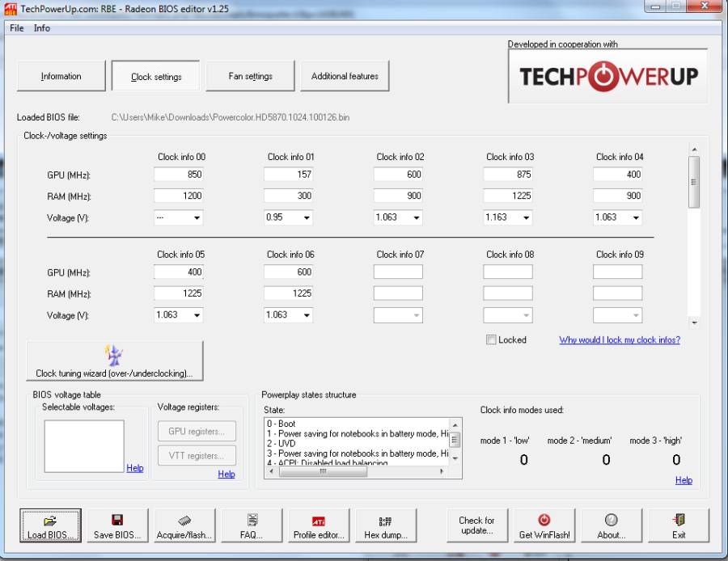Select state '3 - Power saving for notebooks'

tap(357, 453)
